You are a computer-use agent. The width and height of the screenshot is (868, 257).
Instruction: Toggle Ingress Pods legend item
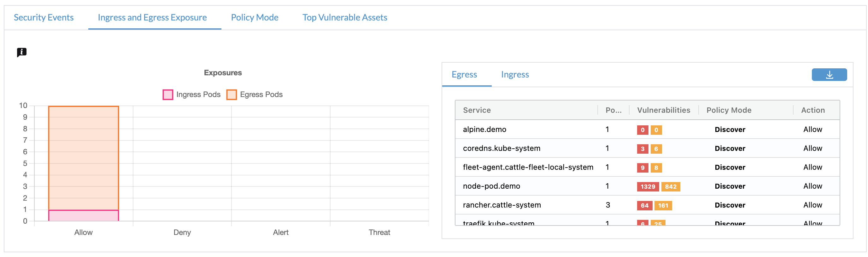pyautogui.click(x=191, y=94)
